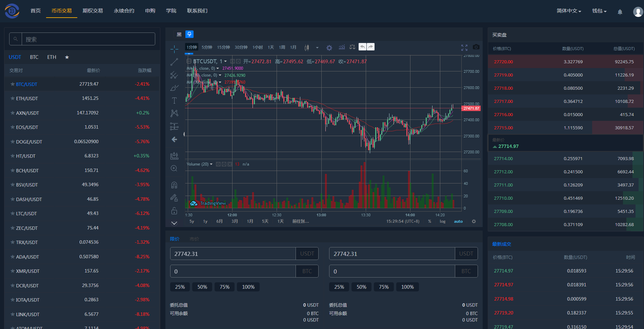Image resolution: width=644 pixels, height=329 pixels.
Task: Open the 永续合约 menu item
Action: 124,11
